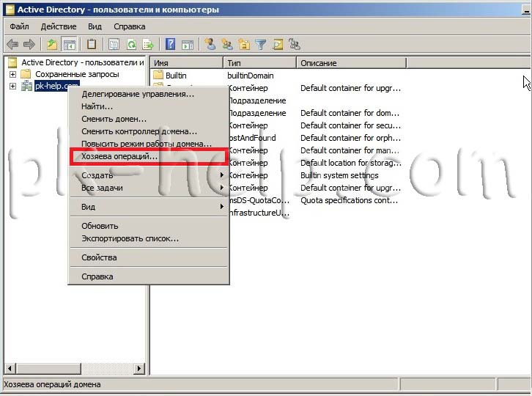Open the Справка menu in menu bar
This screenshot has height=396, width=532.
pos(129,26)
